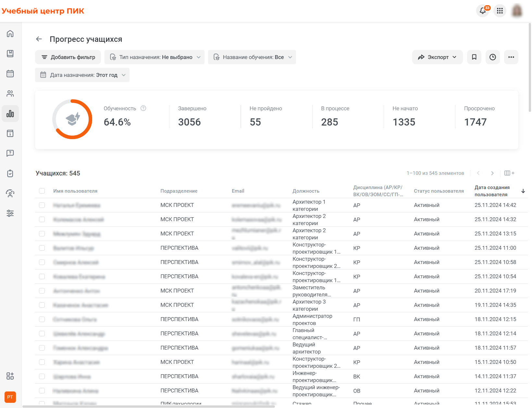Click the horizontal scrollbar at the bottom
Viewport: 532px width, 408px height.
(x=149, y=406)
